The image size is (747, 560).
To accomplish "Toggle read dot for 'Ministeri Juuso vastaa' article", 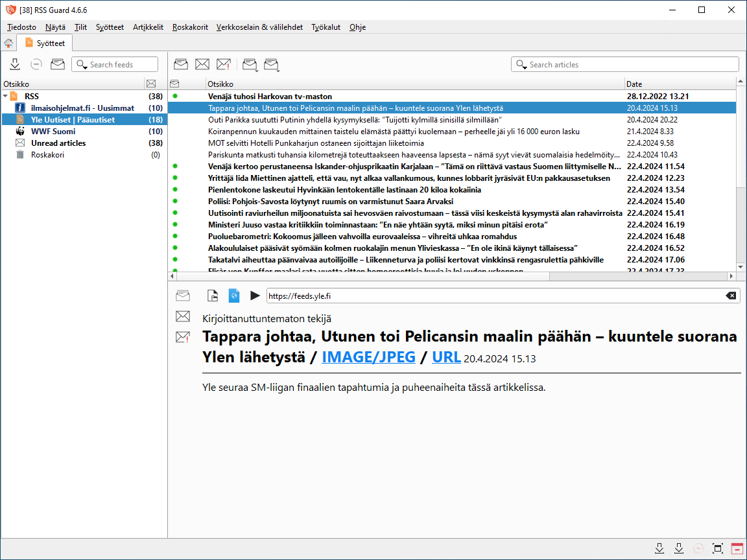I will tap(175, 224).
